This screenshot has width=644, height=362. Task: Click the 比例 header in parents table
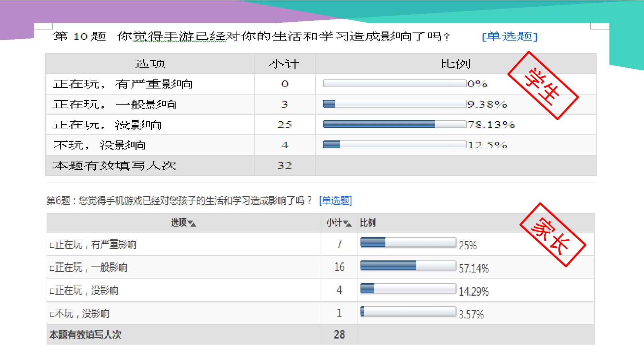(368, 223)
